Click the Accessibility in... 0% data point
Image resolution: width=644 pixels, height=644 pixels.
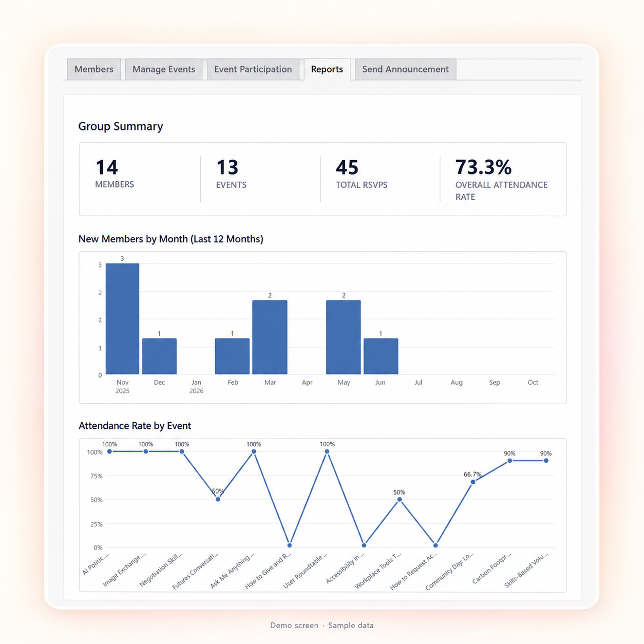[x=364, y=545]
